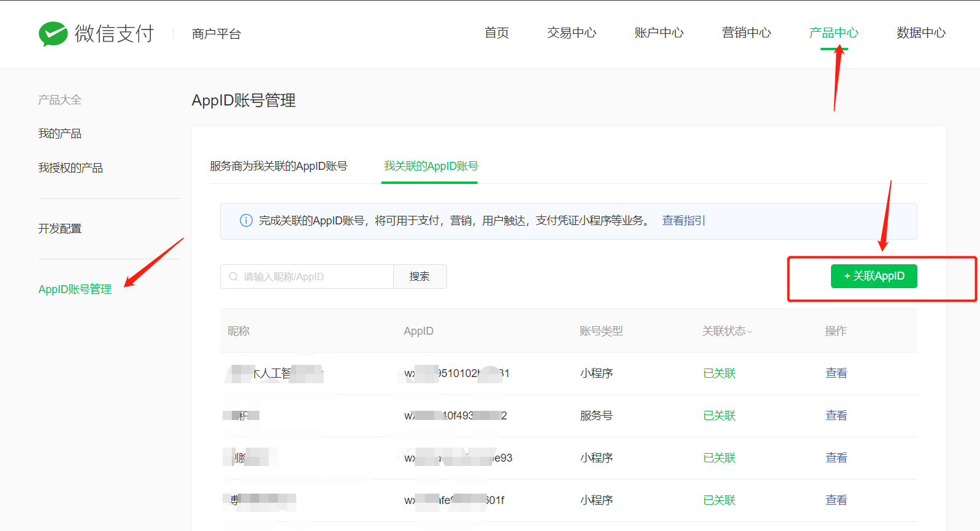This screenshot has width=980, height=531.
Task: Open the 数据中心 menu item
Action: pos(921,33)
